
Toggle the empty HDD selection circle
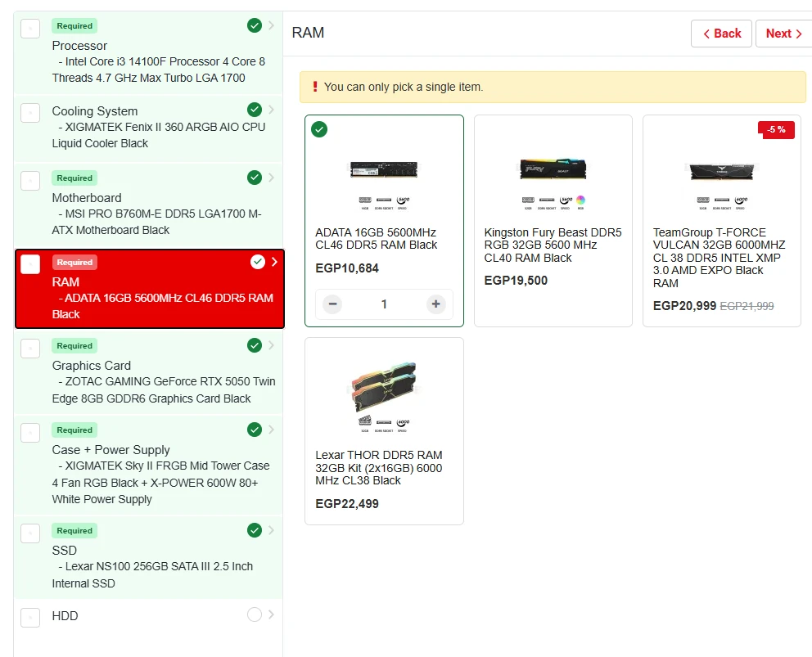coord(255,614)
